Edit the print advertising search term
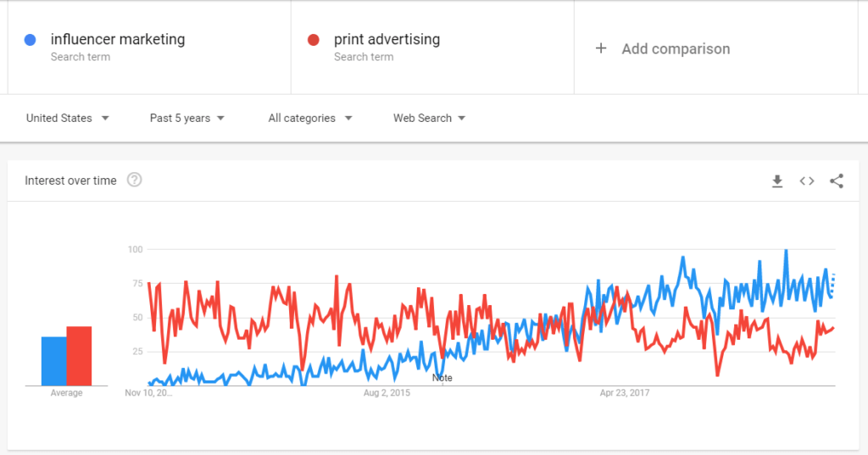The width and height of the screenshot is (868, 455). pos(387,39)
